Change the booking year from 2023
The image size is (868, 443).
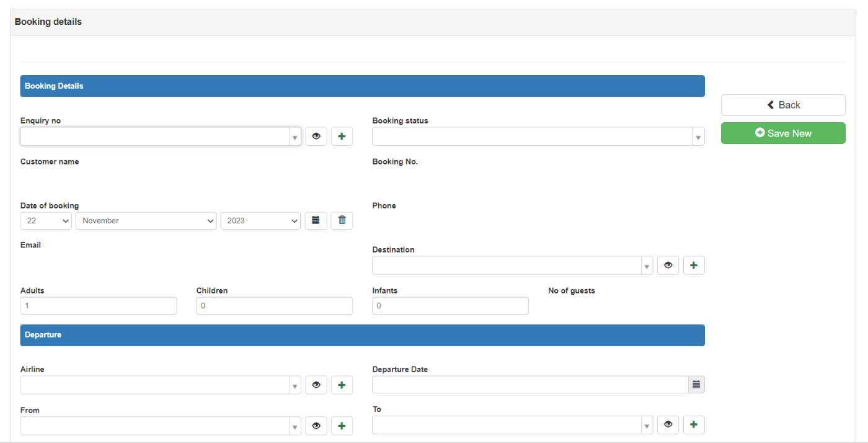tap(260, 220)
